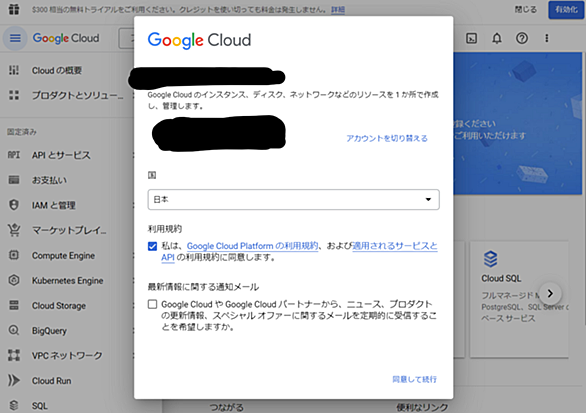Open the 詳細 link in banner
Image resolution: width=586 pixels, height=413 pixels.
[338, 10]
